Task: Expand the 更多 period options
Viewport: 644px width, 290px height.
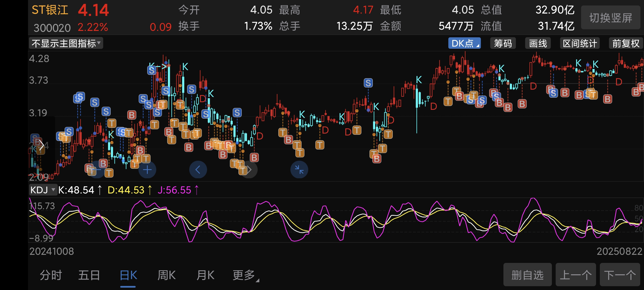Action: coord(246,275)
